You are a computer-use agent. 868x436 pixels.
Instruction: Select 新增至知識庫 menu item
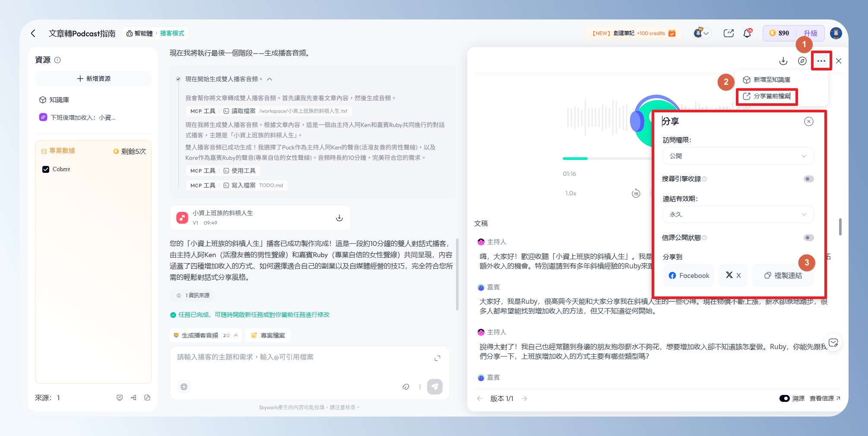pyautogui.click(x=771, y=80)
